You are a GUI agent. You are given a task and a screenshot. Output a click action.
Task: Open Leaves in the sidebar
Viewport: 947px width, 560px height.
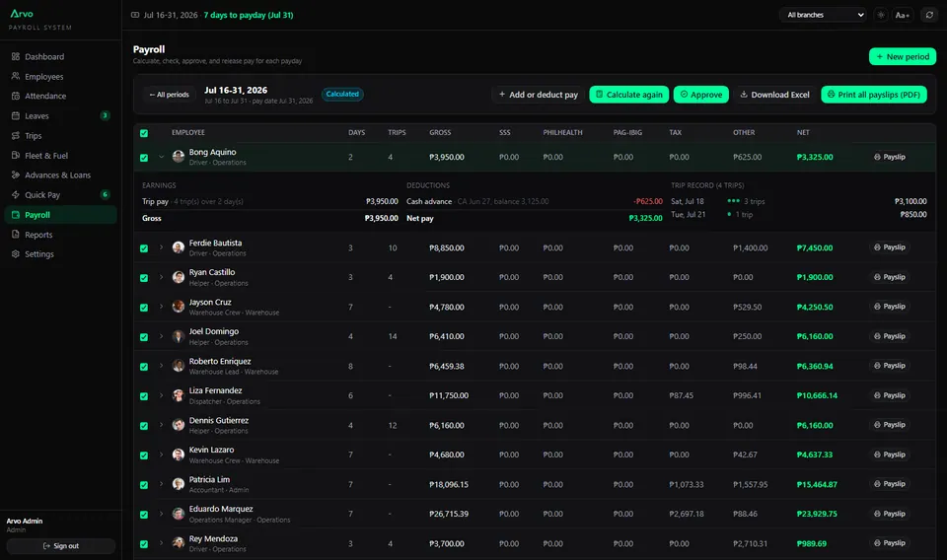[60, 116]
